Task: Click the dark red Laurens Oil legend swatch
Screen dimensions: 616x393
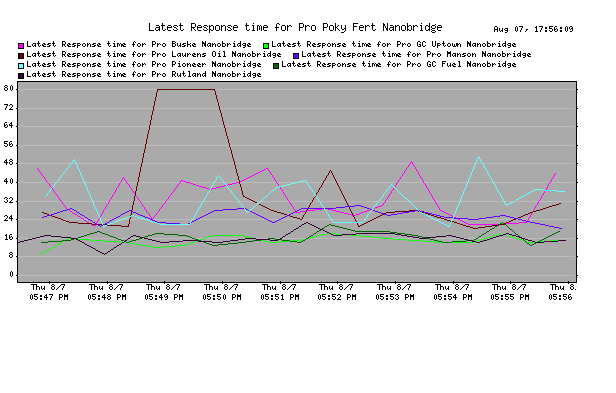Action: 21,56
